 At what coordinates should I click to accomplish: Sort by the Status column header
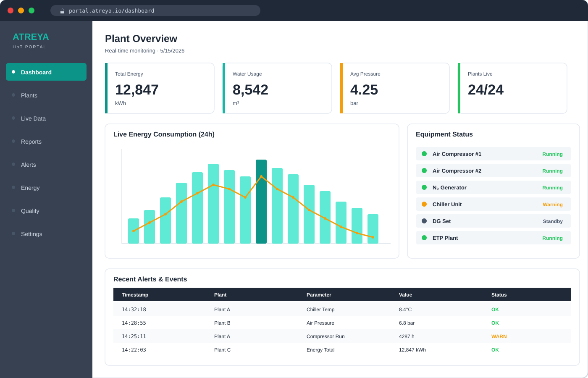point(499,295)
